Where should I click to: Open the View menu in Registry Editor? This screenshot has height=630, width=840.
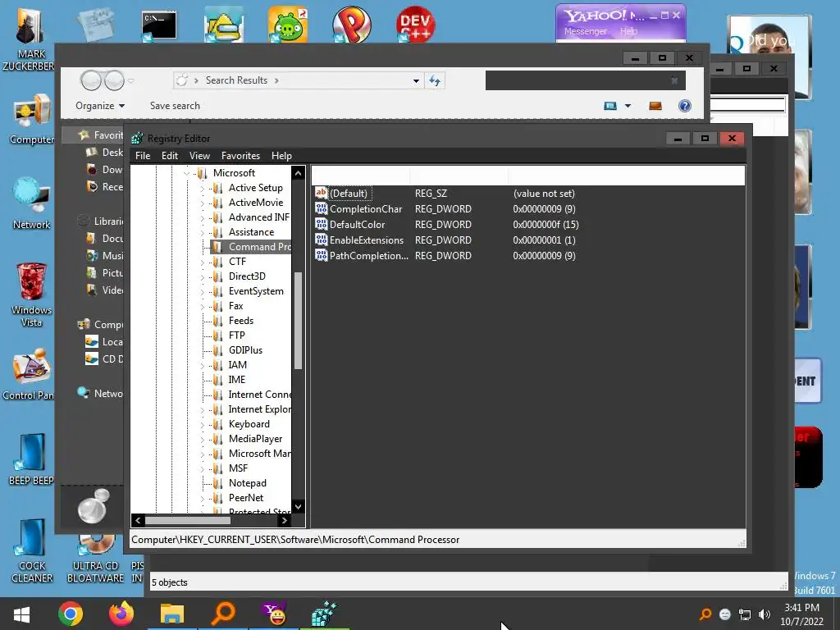199,156
